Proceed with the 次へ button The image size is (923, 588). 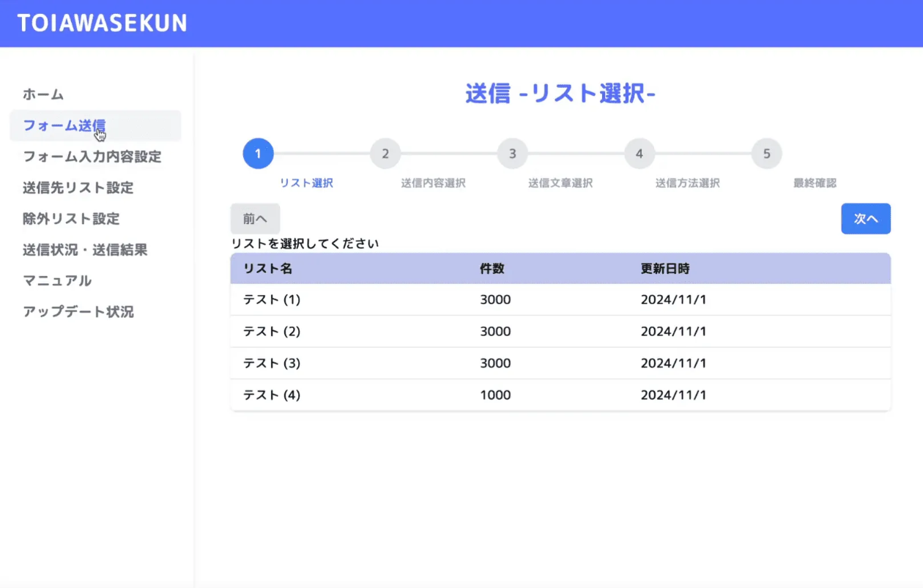(866, 219)
